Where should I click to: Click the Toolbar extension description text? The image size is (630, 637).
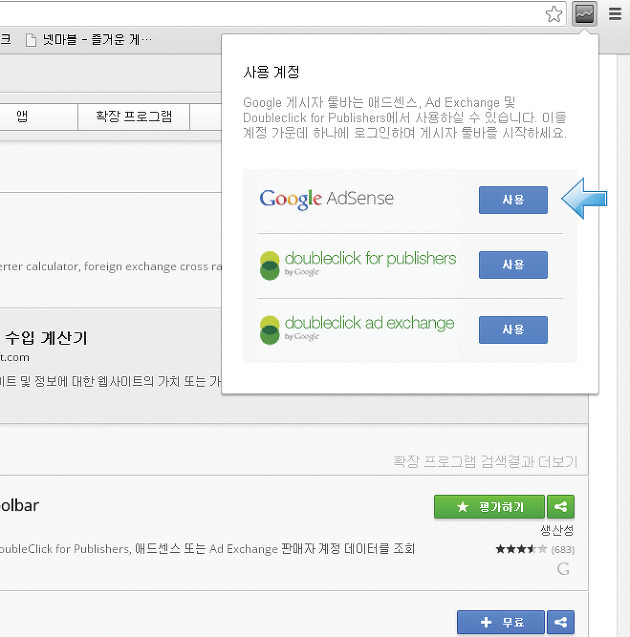(x=207, y=549)
